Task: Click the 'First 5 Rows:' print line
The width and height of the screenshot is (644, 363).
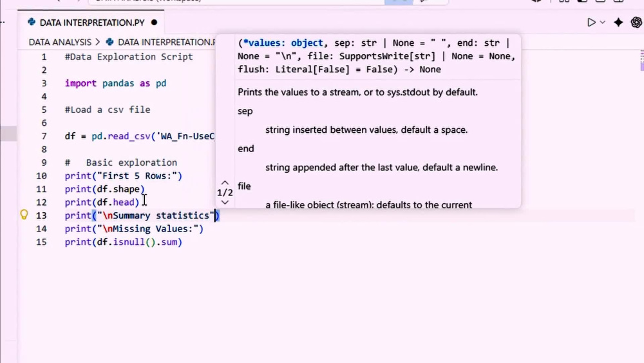Action: (x=123, y=176)
